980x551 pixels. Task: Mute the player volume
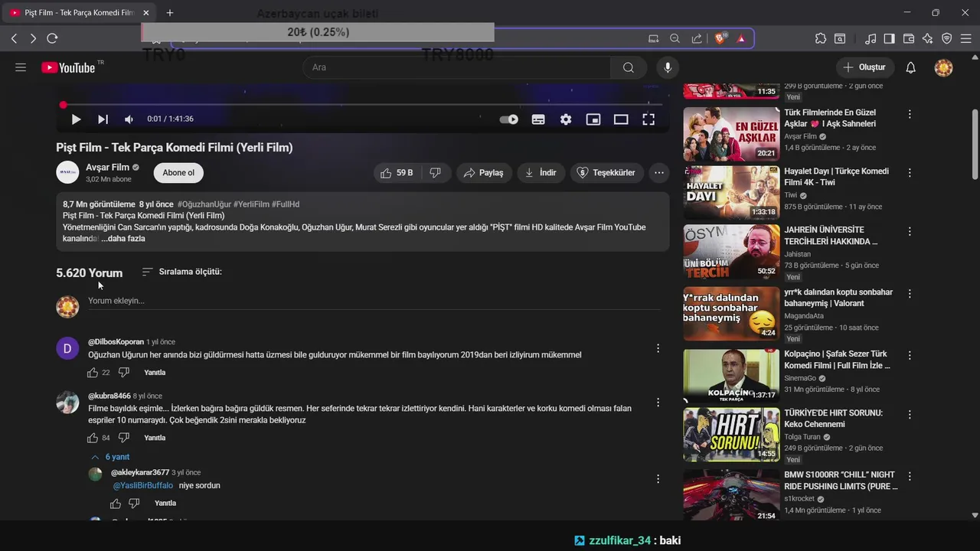(129, 119)
